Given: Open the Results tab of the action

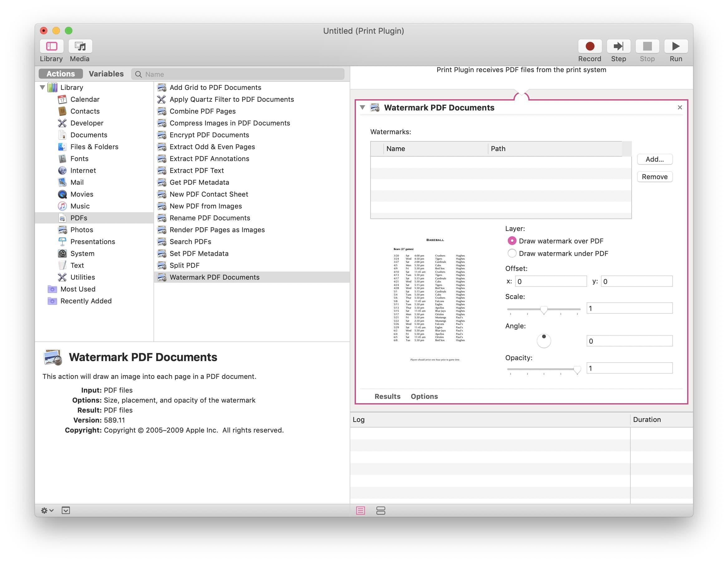Looking at the screenshot, I should (x=387, y=396).
